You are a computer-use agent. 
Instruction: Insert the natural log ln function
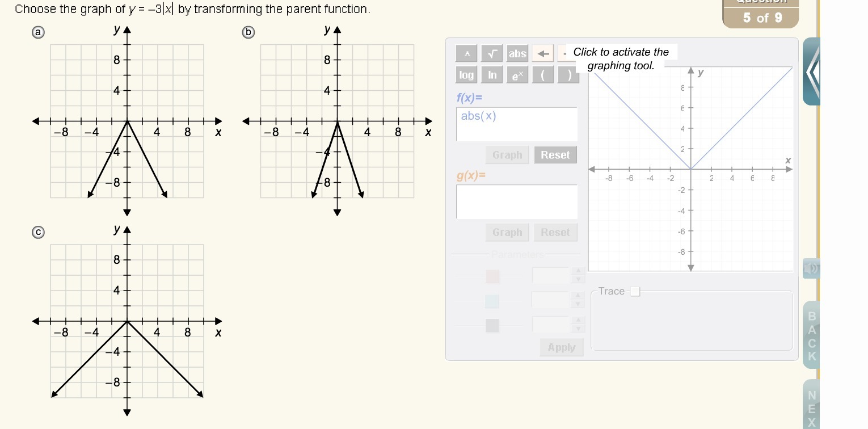point(492,75)
